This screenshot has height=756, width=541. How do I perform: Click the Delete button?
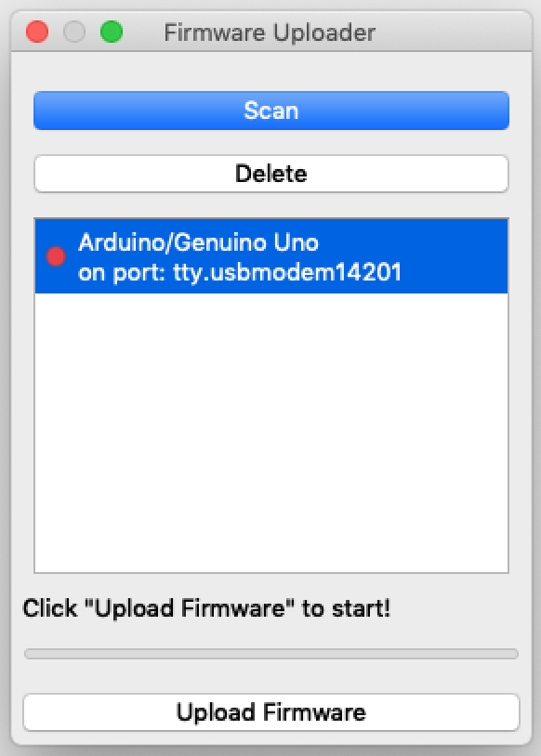[271, 174]
